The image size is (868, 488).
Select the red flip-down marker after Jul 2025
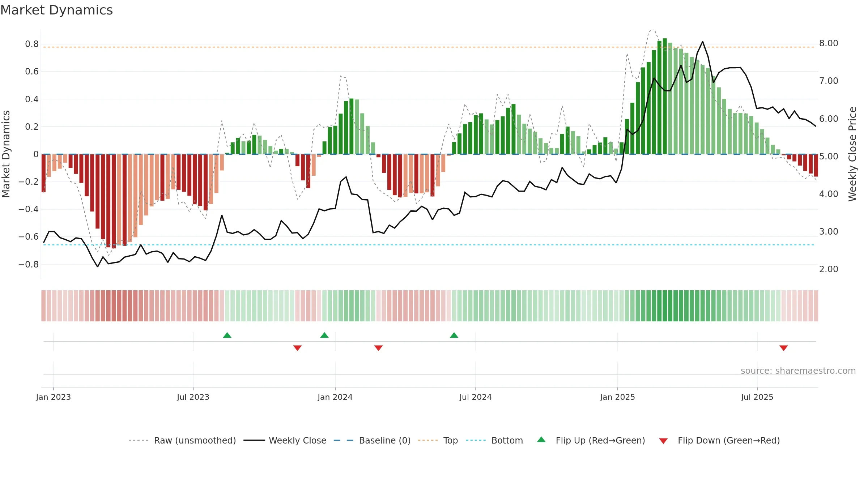click(784, 348)
